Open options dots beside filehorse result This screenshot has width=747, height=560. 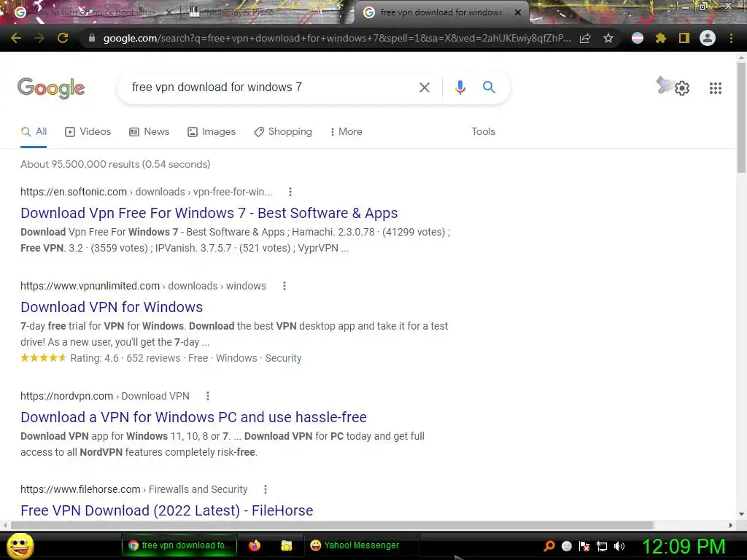coord(266,489)
